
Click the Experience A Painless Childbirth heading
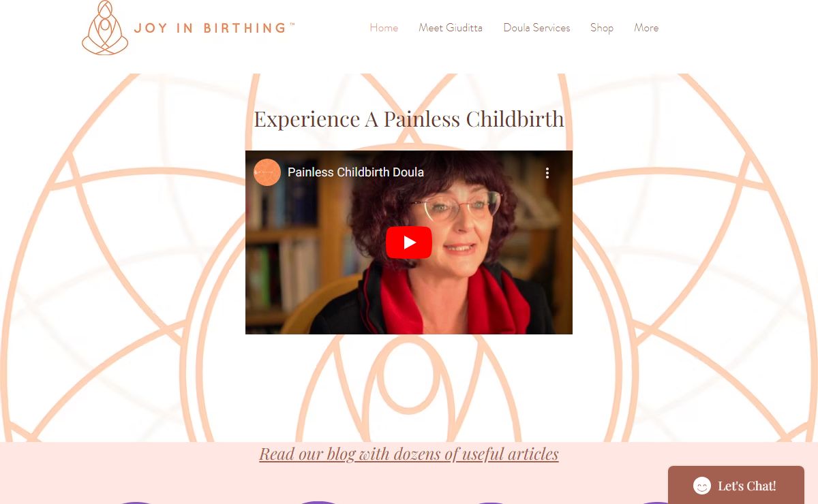point(409,119)
